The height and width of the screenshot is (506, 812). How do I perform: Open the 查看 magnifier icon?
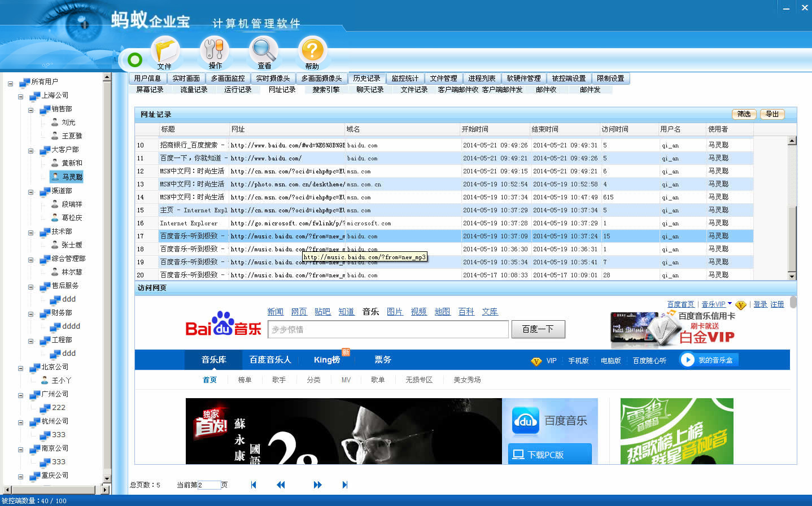(x=264, y=51)
